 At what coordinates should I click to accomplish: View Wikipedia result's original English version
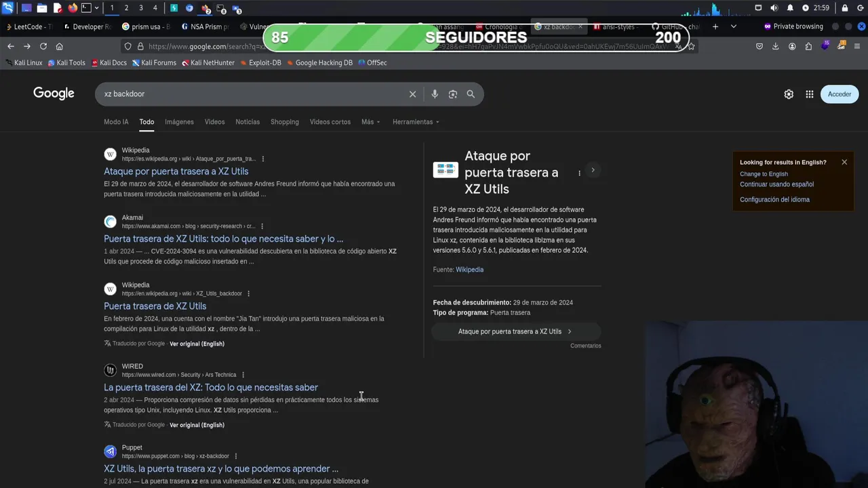pyautogui.click(x=197, y=344)
